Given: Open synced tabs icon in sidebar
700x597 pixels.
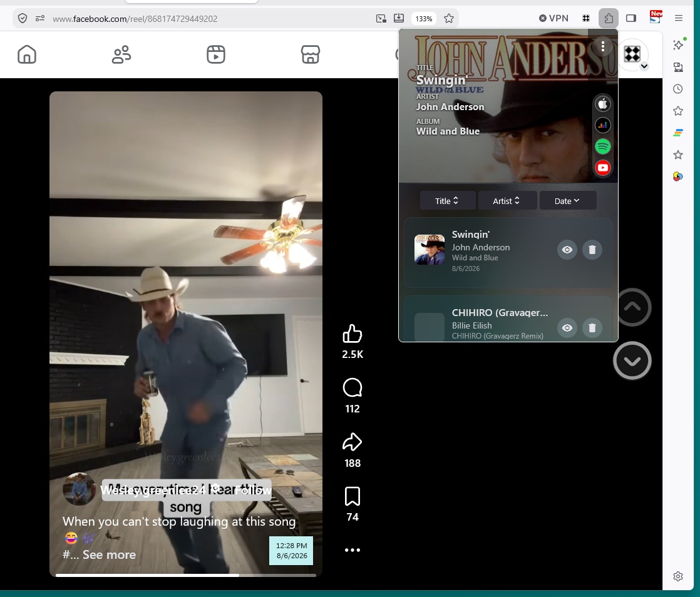Looking at the screenshot, I should (x=677, y=67).
